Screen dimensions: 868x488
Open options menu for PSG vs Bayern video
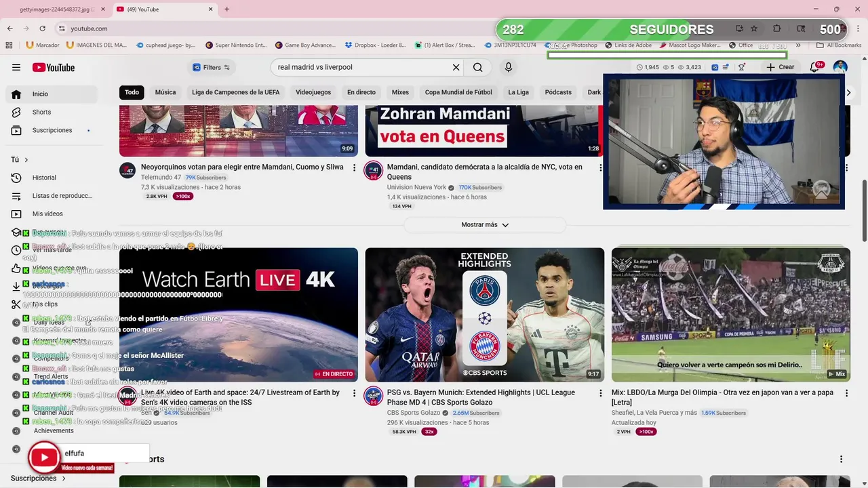[x=600, y=393]
